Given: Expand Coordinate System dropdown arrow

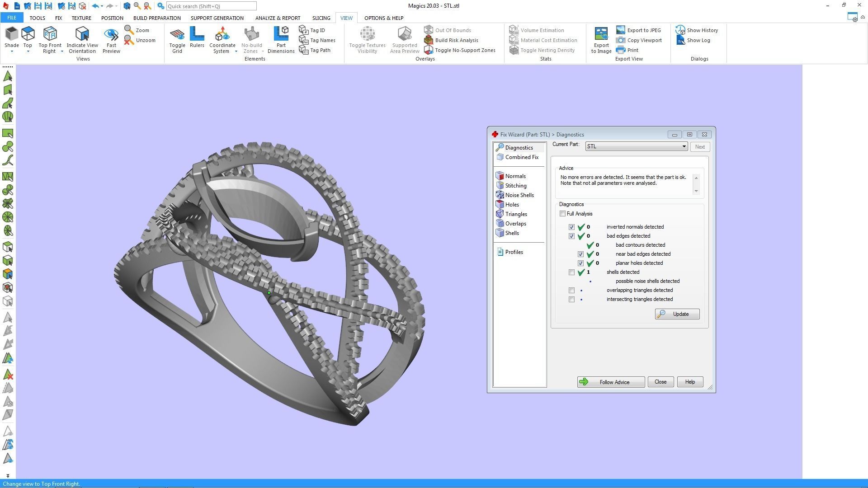Looking at the screenshot, I should click(236, 52).
